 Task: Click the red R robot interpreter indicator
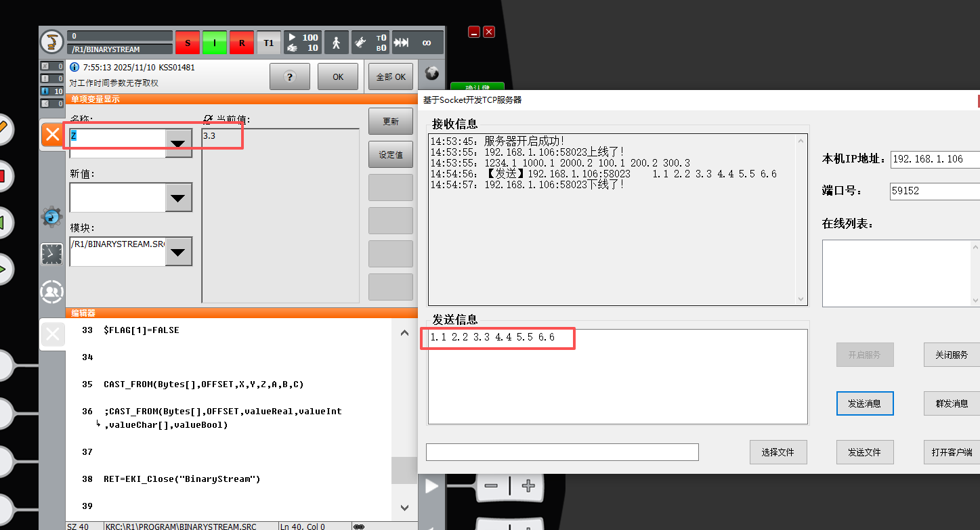click(242, 43)
